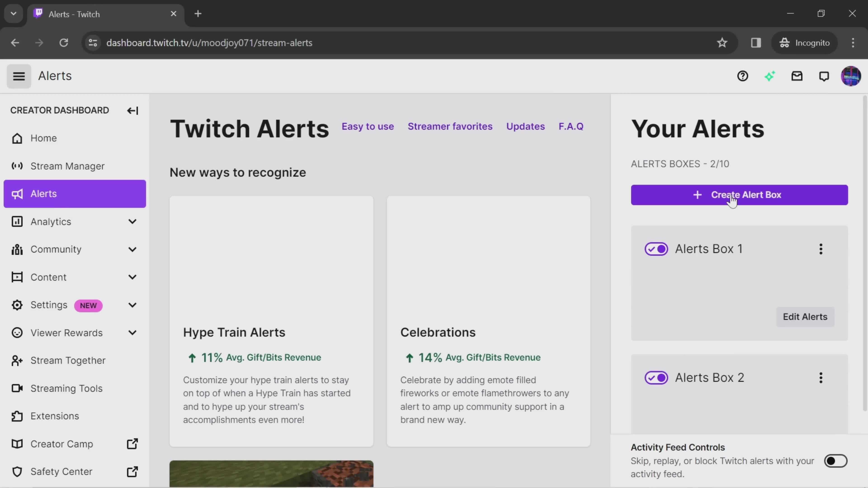Open Safety Center external link icon

click(x=132, y=472)
